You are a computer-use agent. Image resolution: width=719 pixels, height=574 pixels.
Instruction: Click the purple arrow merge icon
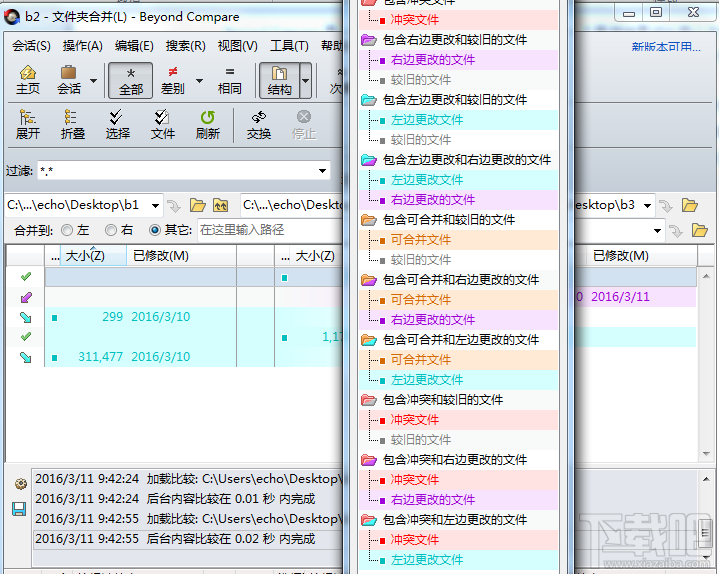pyautogui.click(x=26, y=298)
